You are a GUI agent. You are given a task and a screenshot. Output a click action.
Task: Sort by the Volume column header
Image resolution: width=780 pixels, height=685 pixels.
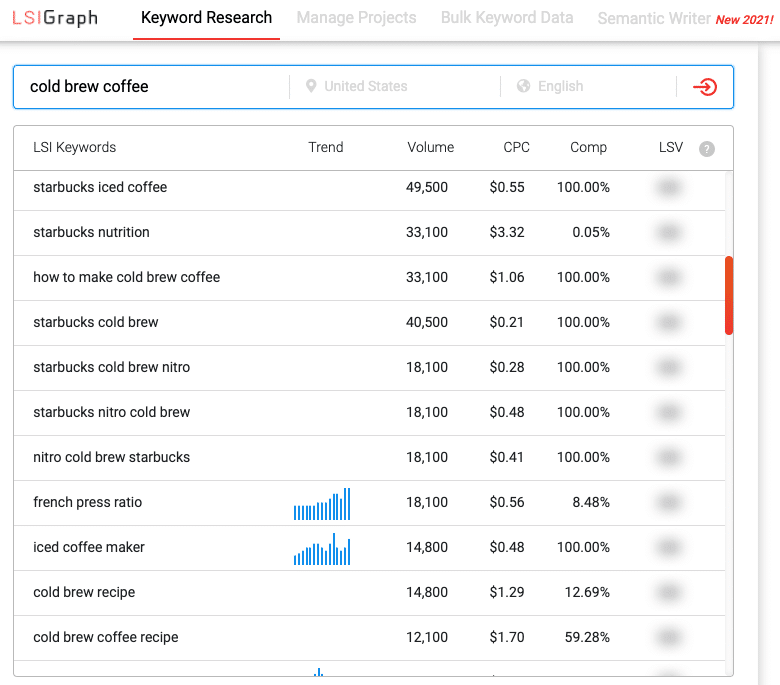pos(431,147)
